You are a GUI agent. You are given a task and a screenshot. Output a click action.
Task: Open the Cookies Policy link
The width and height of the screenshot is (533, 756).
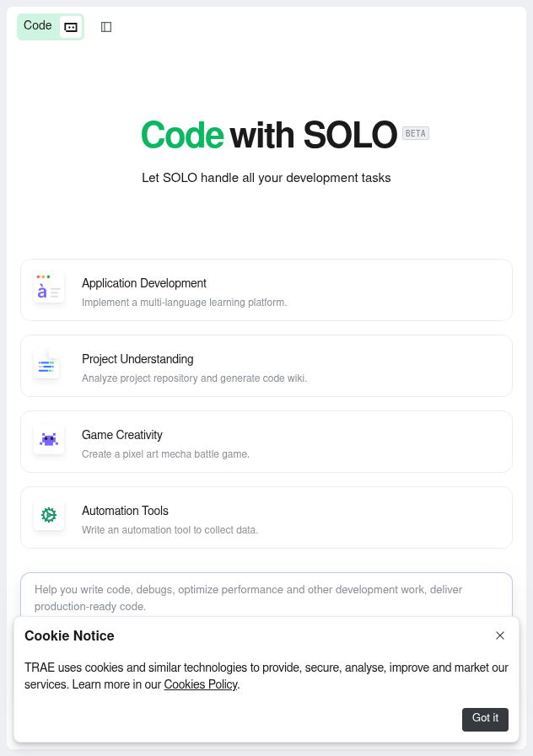(200, 684)
